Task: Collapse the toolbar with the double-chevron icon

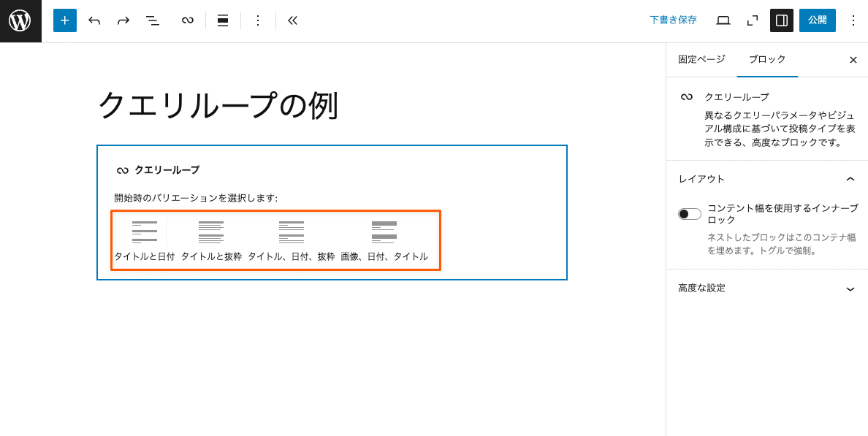Action: click(x=292, y=20)
